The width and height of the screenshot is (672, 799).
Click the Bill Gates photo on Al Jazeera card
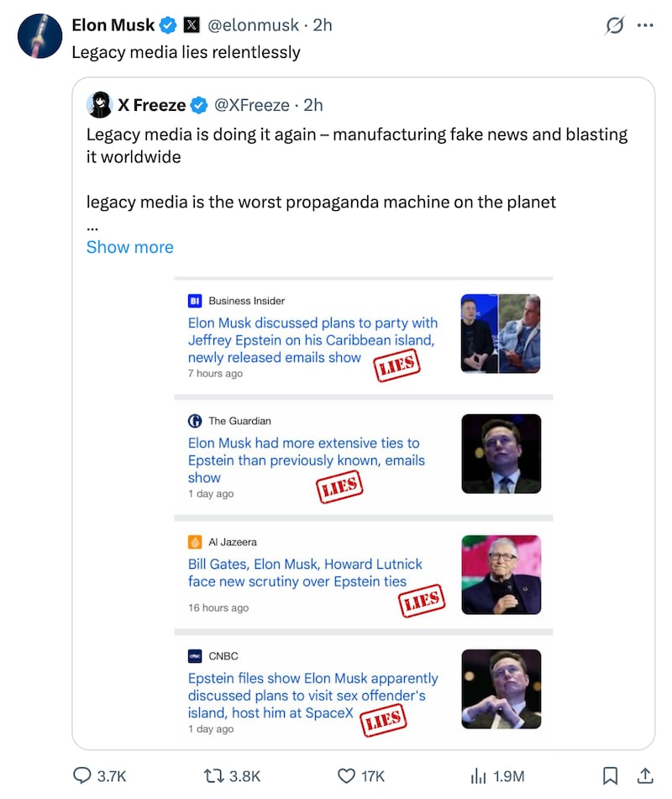click(x=501, y=575)
